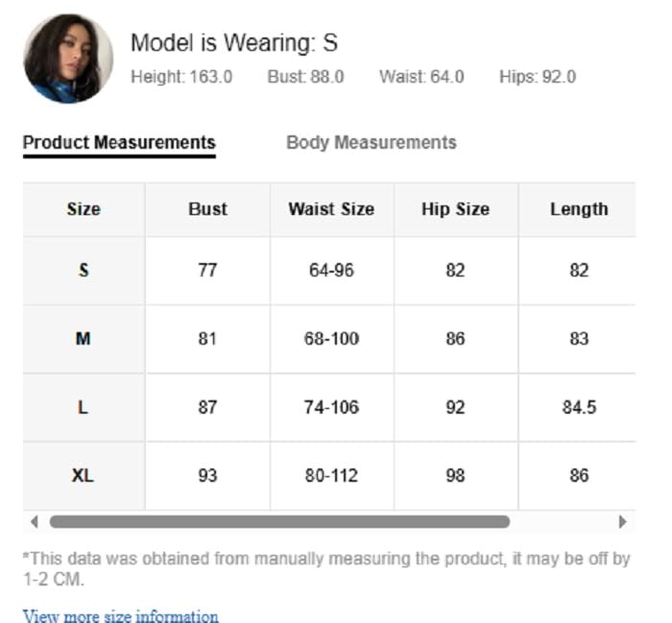Click the Waist Size column header
The width and height of the screenshot is (672, 623).
click(331, 209)
